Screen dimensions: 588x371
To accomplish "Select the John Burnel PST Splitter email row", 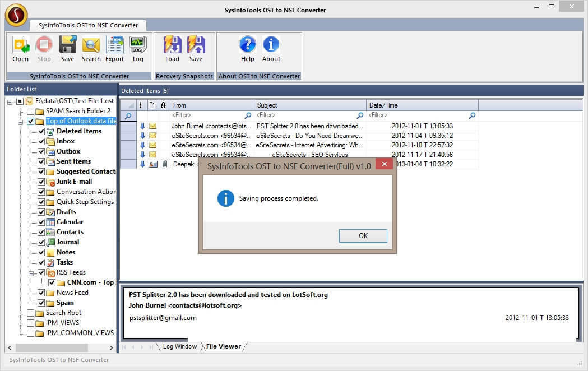I will click(299, 126).
